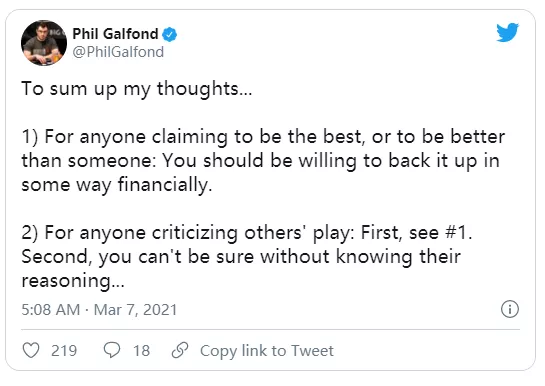Screen dimensions: 545x386
Task: Click the paragraph starting '1) For anyone claiming'
Action: pos(263,161)
